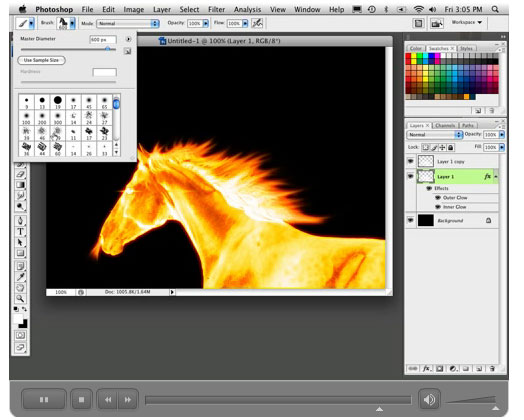The height and width of the screenshot is (420, 524).
Task: Create new brush preset icon
Action: 127,51
